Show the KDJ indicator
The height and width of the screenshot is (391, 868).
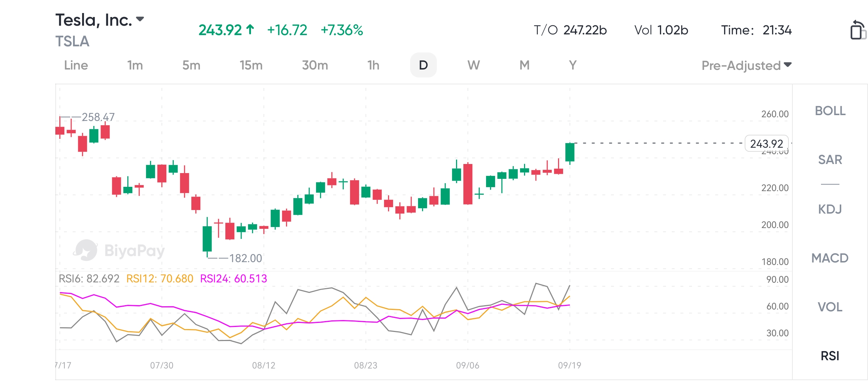tap(830, 209)
